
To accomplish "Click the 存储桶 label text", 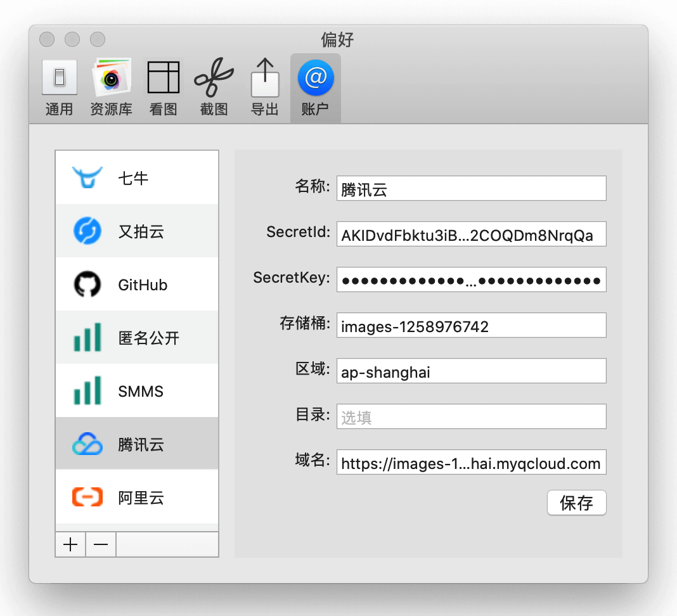I will (305, 323).
